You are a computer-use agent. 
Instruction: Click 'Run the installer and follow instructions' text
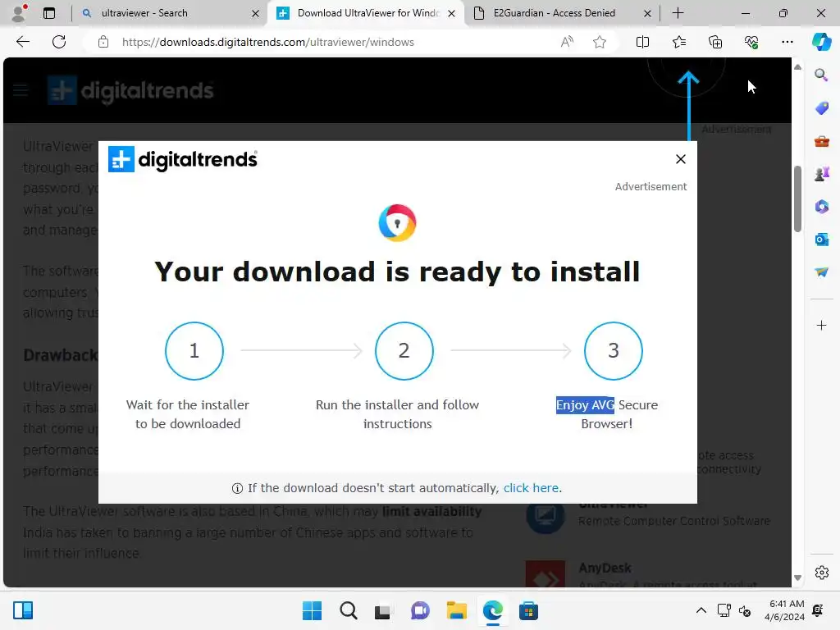(x=397, y=414)
